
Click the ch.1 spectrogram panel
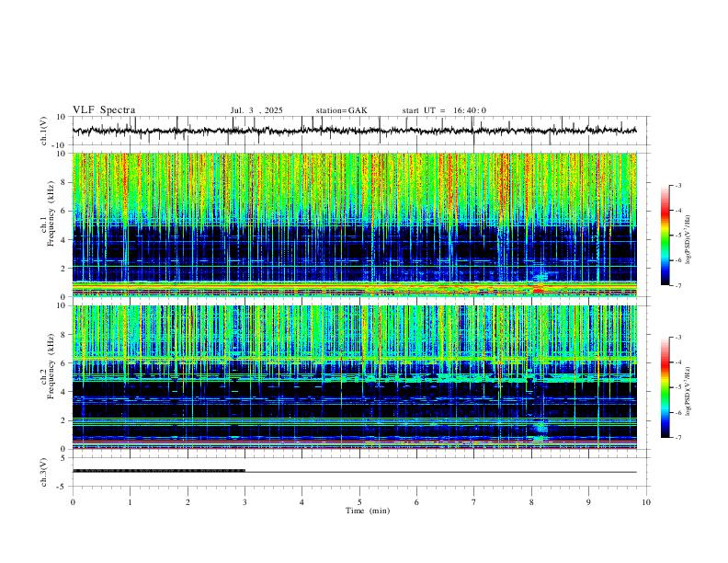[355, 224]
